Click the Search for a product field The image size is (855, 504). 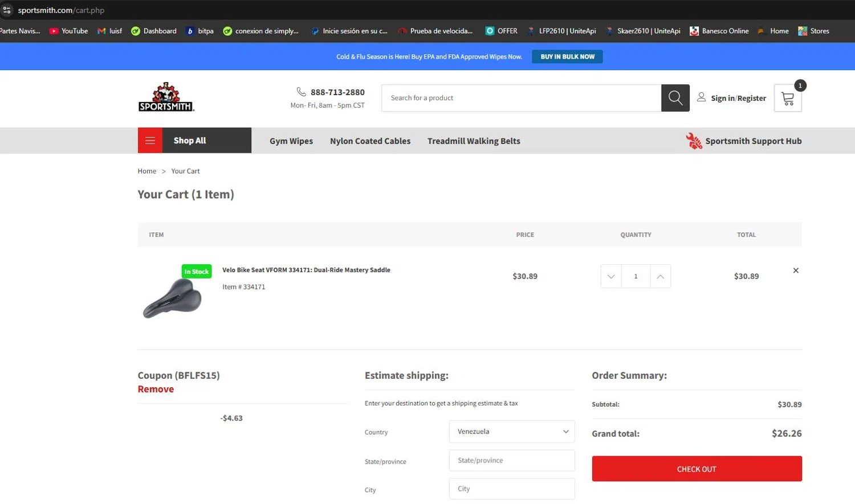521,98
